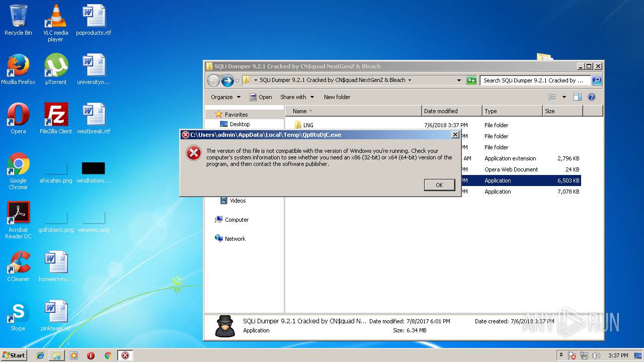Expand the more view options arrow
This screenshot has width=644, height=362.
(x=564, y=97)
